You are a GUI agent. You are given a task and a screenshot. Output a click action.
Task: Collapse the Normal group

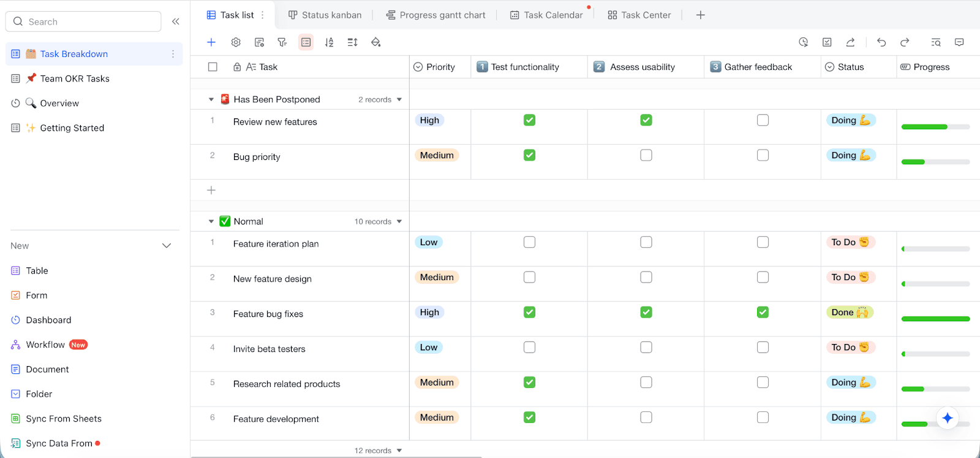211,221
